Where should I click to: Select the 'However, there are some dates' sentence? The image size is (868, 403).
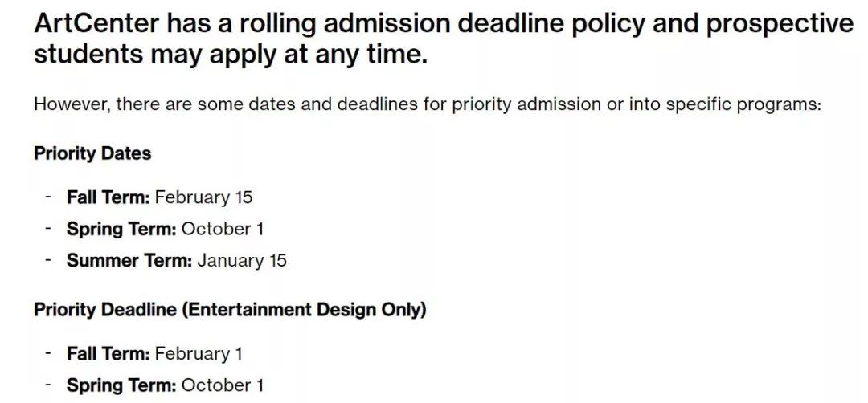[427, 104]
